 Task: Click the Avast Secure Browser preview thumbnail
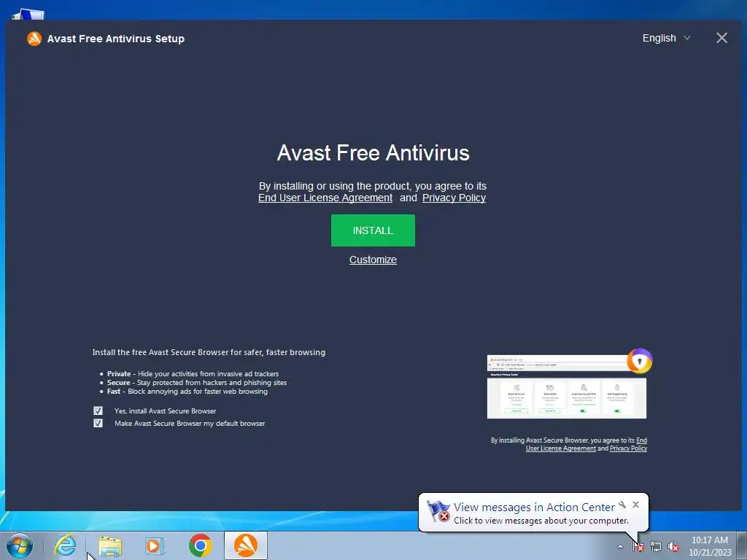566,386
